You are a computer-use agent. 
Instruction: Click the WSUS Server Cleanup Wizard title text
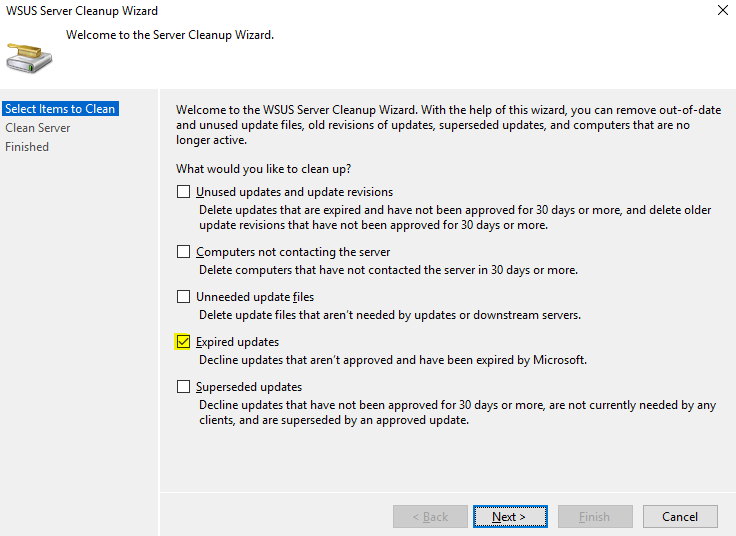[x=82, y=11]
